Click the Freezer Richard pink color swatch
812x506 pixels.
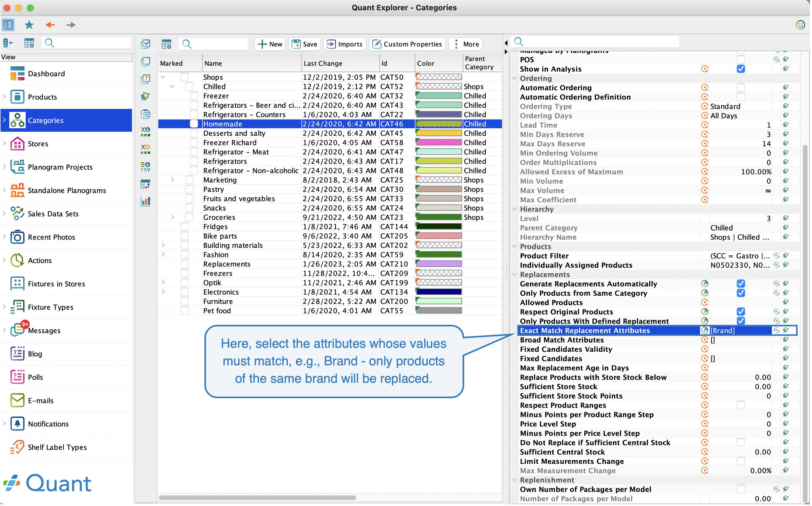coord(439,143)
